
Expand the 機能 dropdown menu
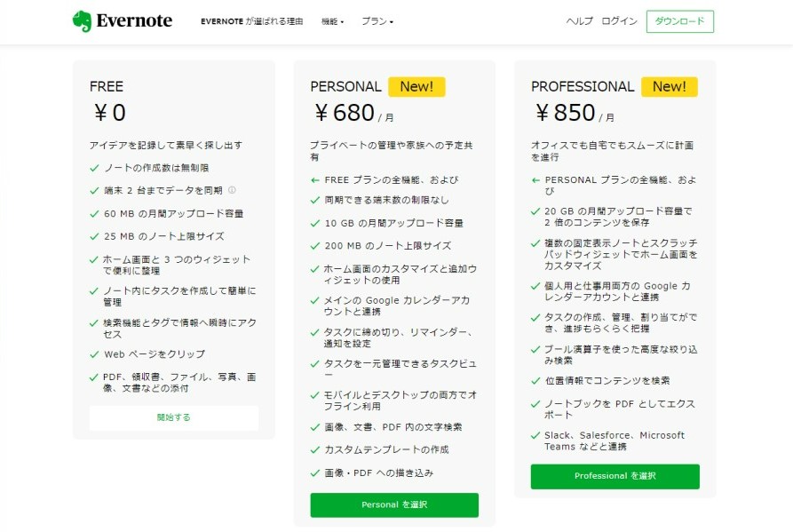[x=332, y=21]
